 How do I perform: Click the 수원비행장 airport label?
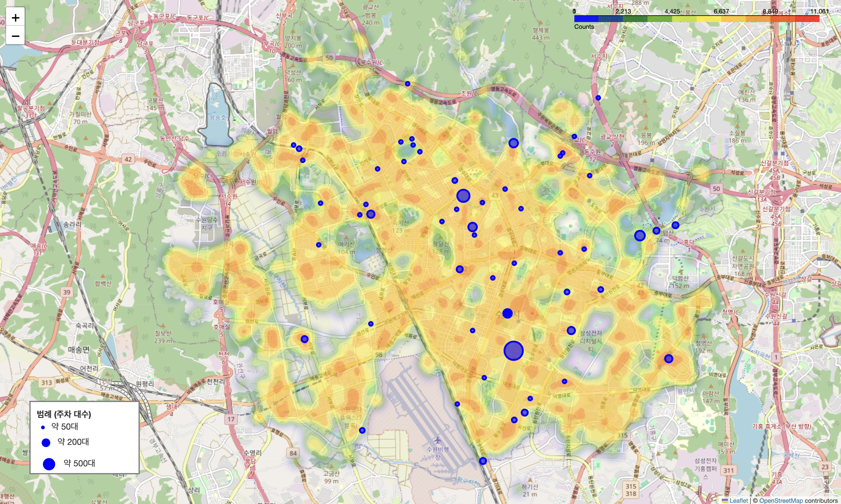point(438,453)
